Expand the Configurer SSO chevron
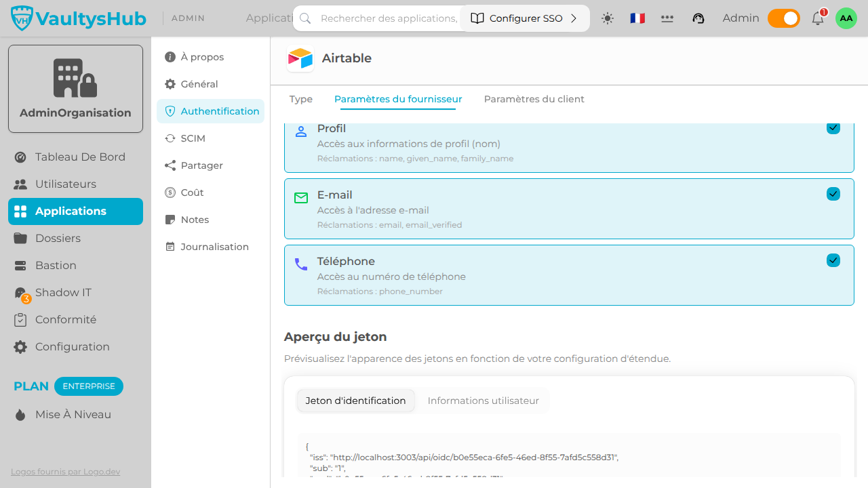The height and width of the screenshot is (488, 868). tap(574, 18)
